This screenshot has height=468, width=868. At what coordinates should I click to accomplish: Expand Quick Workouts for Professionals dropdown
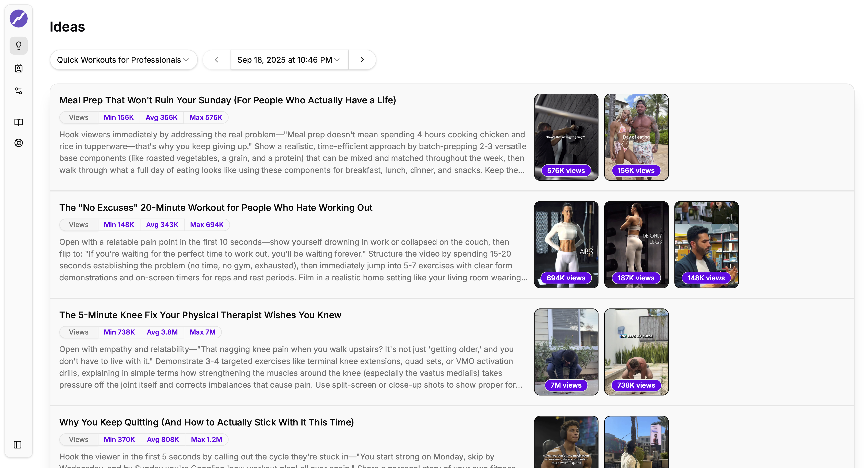pos(123,60)
